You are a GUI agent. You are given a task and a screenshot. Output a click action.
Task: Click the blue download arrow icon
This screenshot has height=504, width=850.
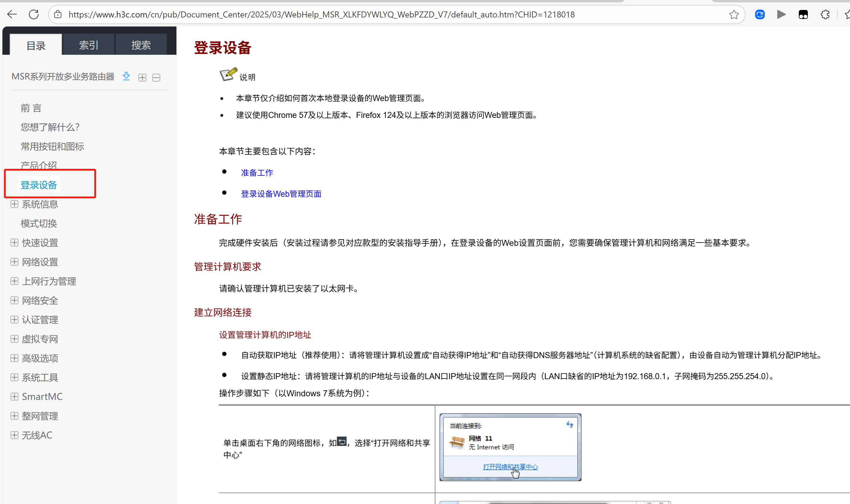[x=126, y=76]
